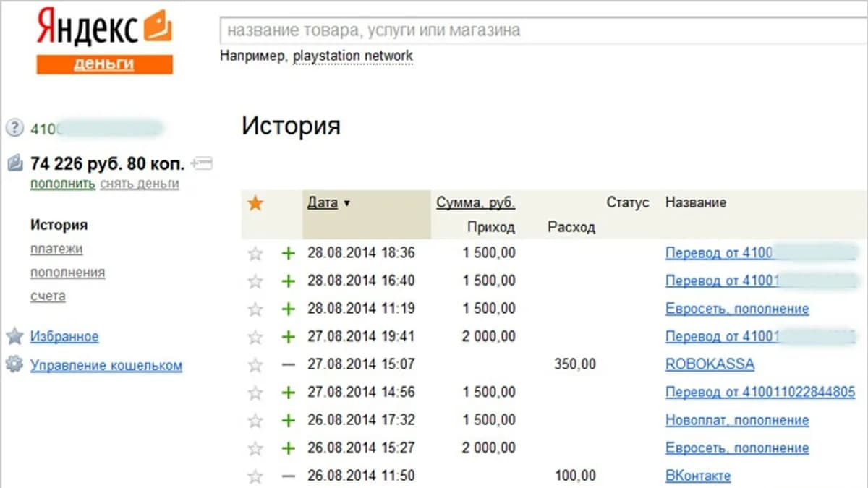
Task: Open the ROBOKASSA transaction link
Action: coord(710,364)
